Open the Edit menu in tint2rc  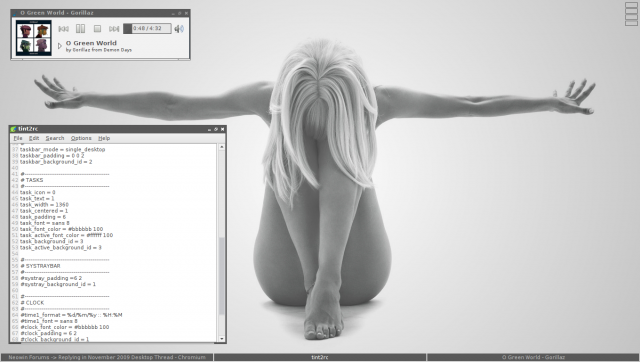pyautogui.click(x=34, y=138)
